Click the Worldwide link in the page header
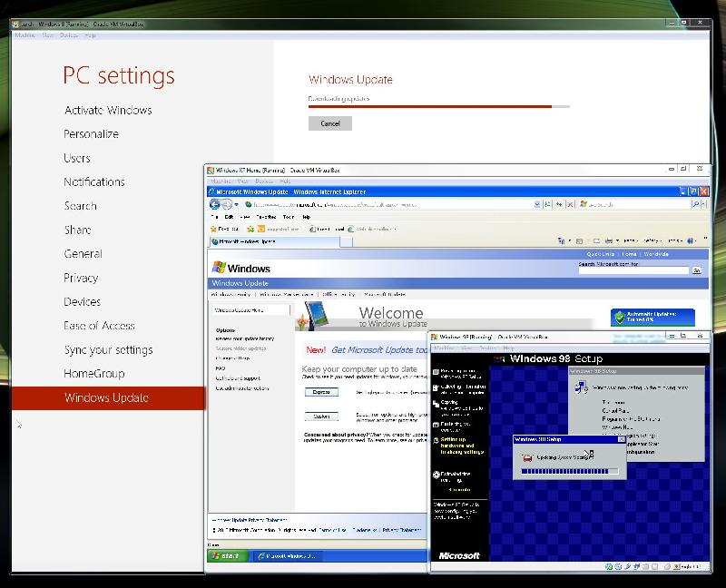The height and width of the screenshot is (588, 726). point(655,254)
